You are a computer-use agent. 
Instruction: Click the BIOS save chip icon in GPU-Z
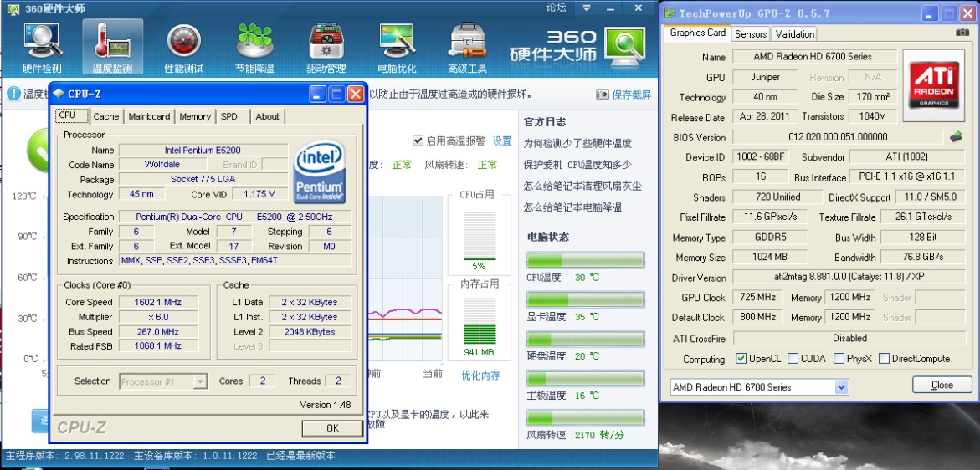click(x=956, y=136)
